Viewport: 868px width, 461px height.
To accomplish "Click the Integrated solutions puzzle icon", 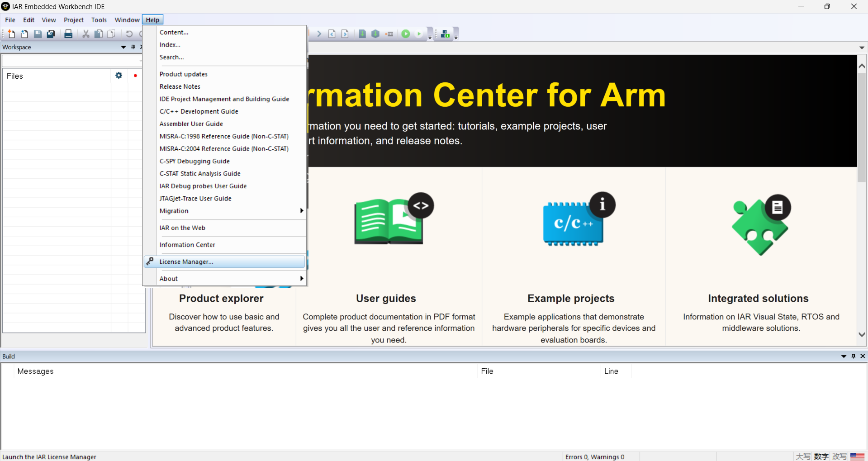I will (x=761, y=225).
